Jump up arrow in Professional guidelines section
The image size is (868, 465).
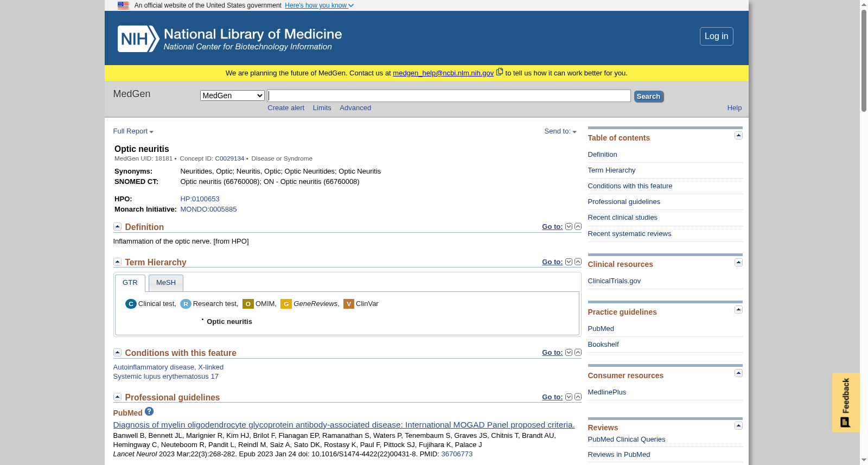coord(578,397)
